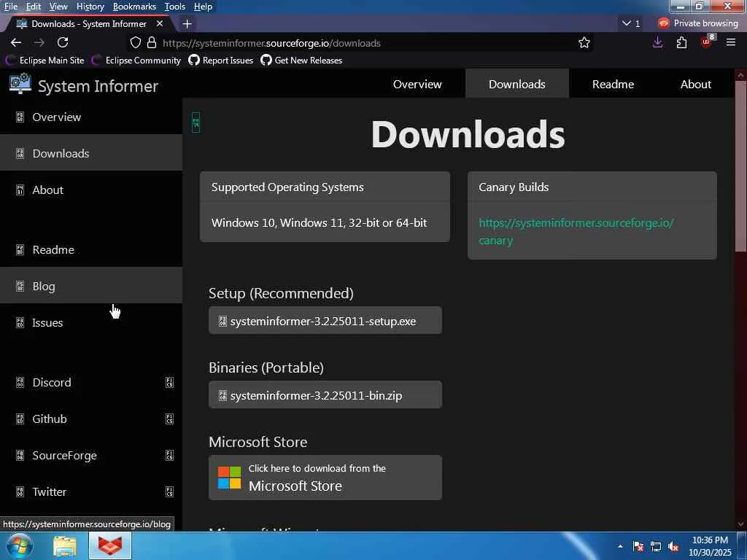747x560 pixels.
Task: Open the About top navigation tab
Action: point(695,85)
